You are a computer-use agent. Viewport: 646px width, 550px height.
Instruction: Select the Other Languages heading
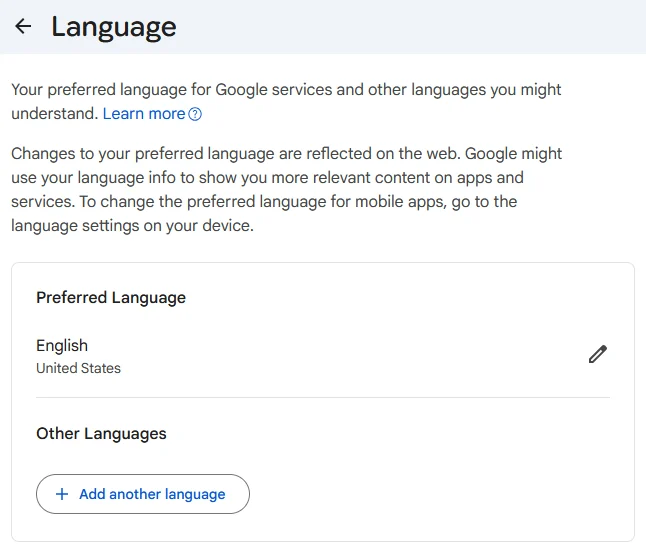tap(101, 433)
